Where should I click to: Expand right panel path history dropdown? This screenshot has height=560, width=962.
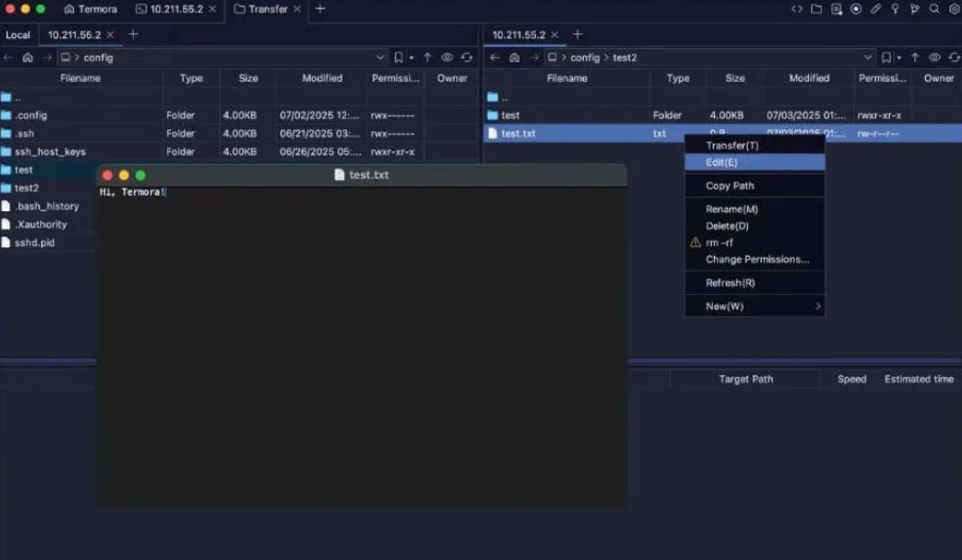coord(868,57)
